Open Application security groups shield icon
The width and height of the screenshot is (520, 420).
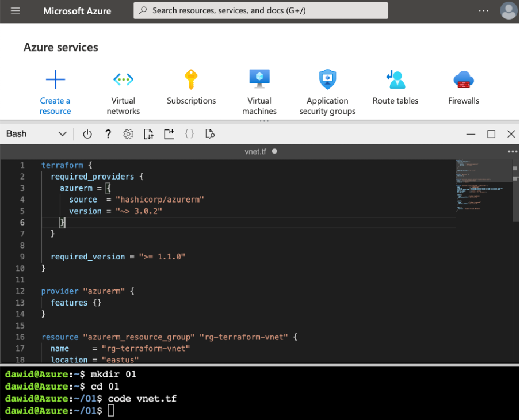[x=327, y=79]
